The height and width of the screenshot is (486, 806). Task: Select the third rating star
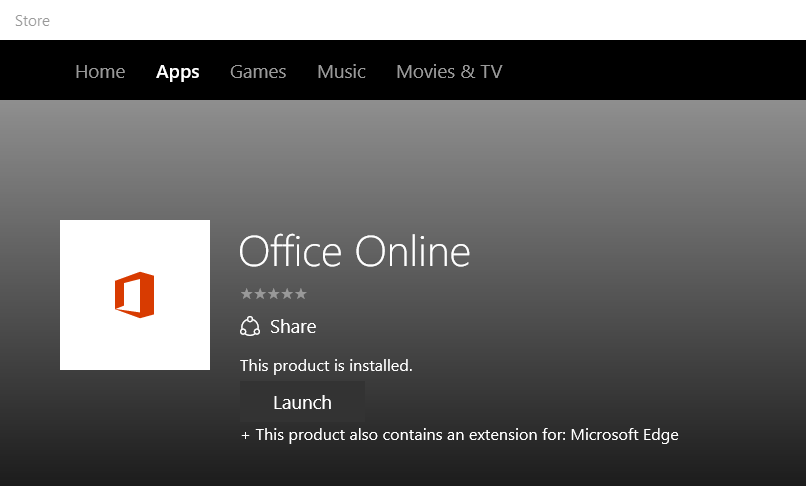click(273, 294)
